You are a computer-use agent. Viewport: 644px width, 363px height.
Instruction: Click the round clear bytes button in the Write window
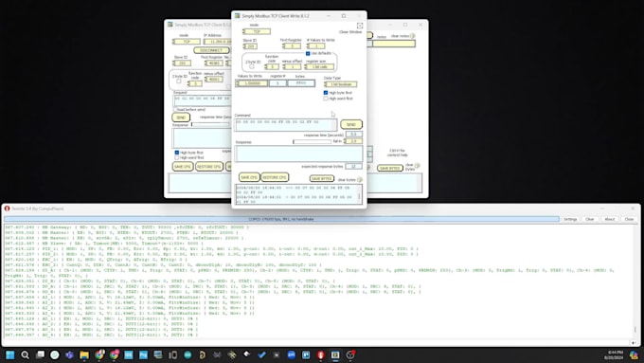(x=360, y=180)
